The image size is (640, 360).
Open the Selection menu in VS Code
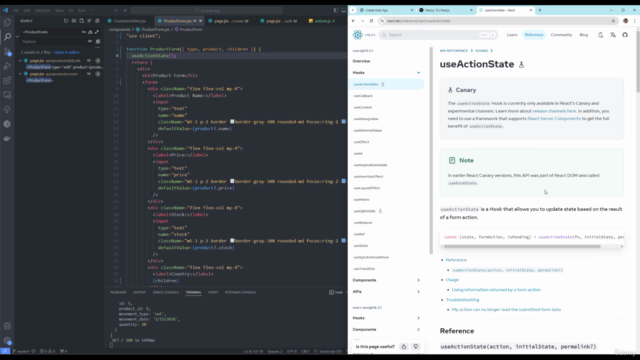tap(42, 10)
